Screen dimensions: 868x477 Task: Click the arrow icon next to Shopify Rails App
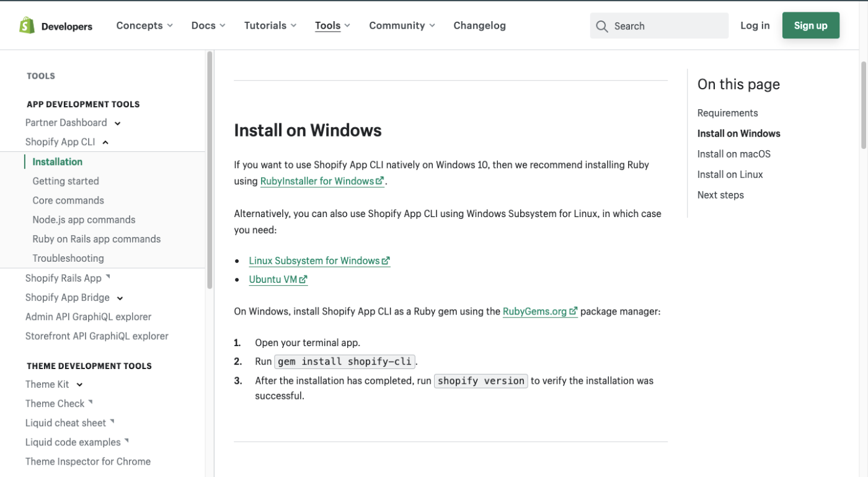coord(108,277)
